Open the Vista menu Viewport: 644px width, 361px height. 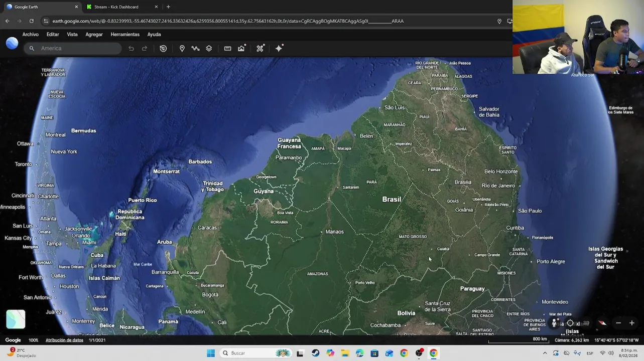click(72, 35)
